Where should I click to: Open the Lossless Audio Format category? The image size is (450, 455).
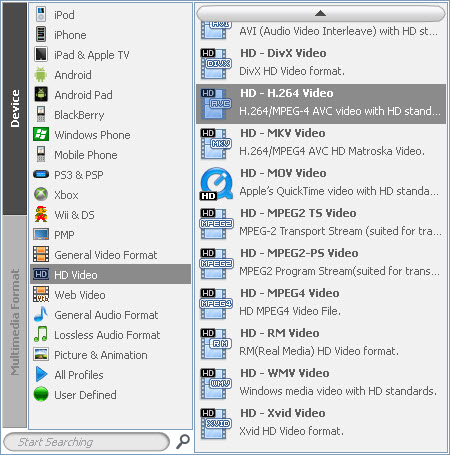pos(110,334)
